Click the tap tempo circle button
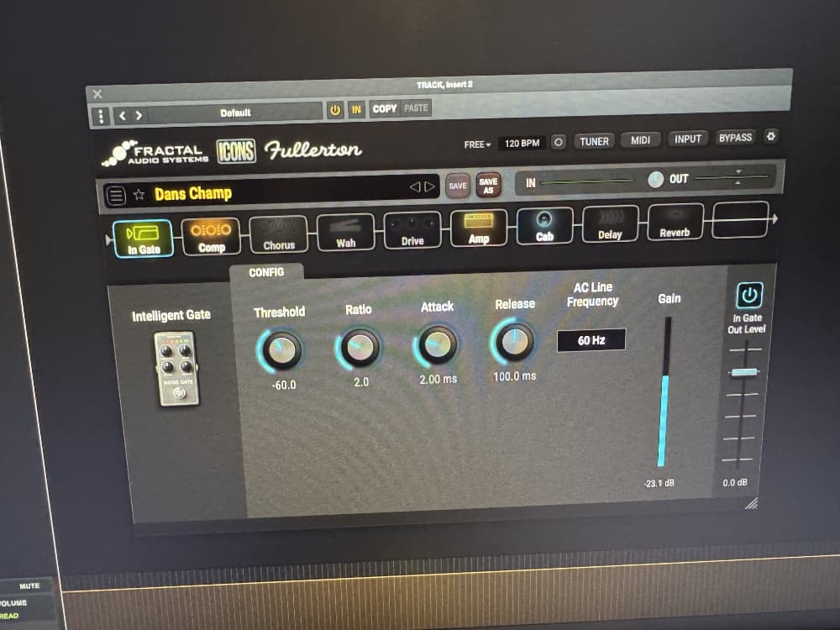840x630 pixels. [x=559, y=142]
